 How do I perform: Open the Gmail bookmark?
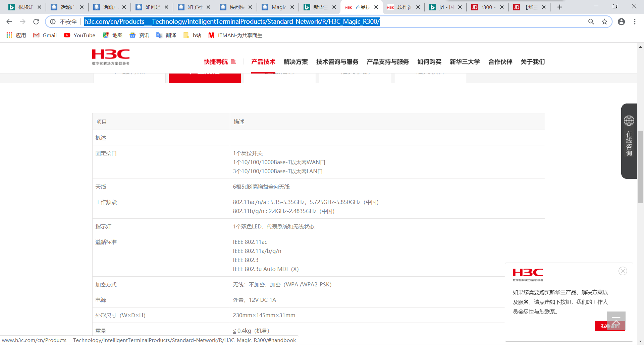(x=45, y=35)
